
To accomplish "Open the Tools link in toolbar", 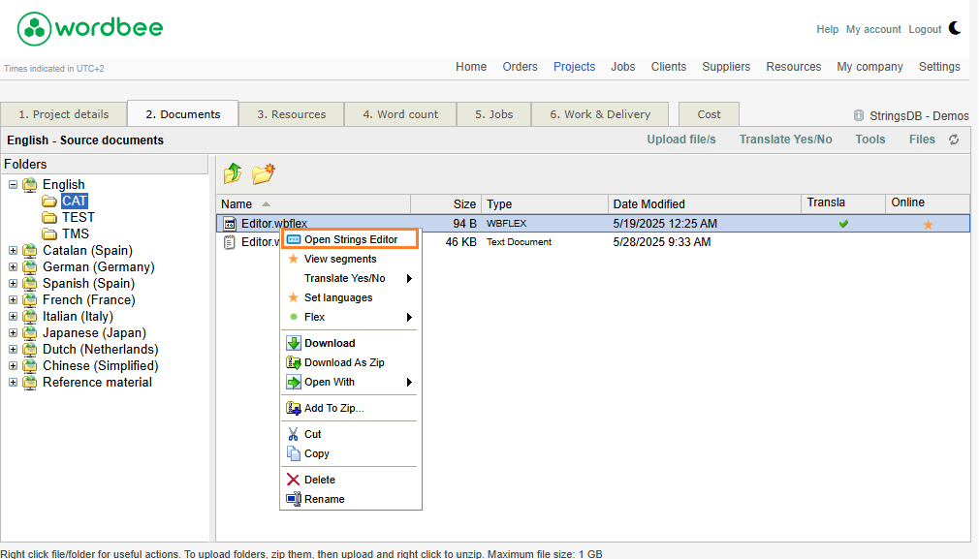I will (869, 140).
